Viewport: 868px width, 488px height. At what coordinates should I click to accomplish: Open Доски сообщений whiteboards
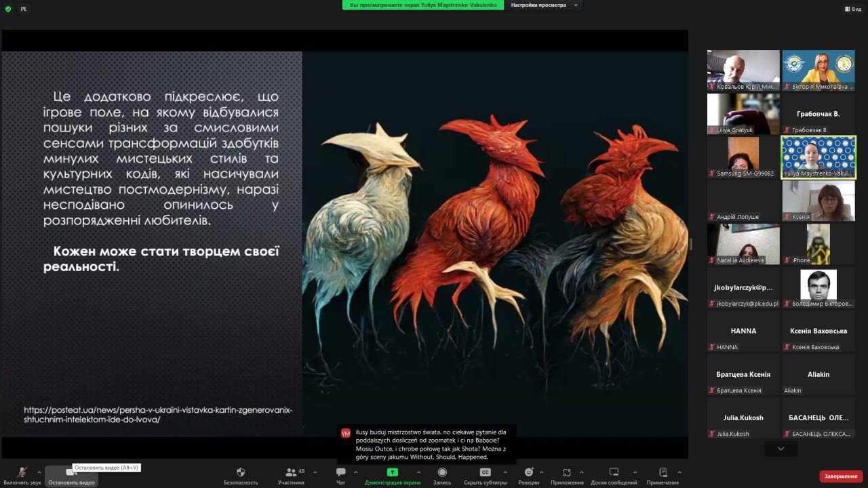coord(614,472)
